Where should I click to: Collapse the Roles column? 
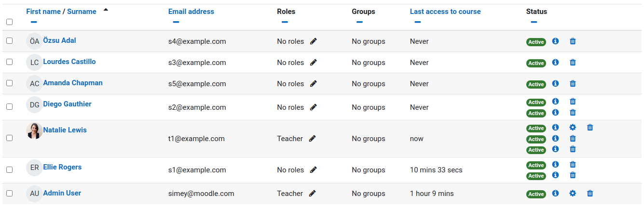click(x=285, y=22)
